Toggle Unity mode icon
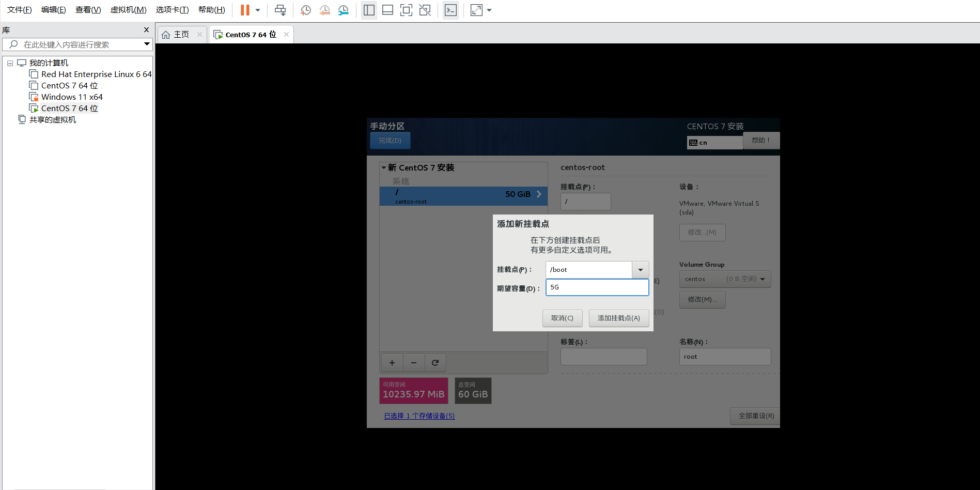 pyautogui.click(x=425, y=10)
